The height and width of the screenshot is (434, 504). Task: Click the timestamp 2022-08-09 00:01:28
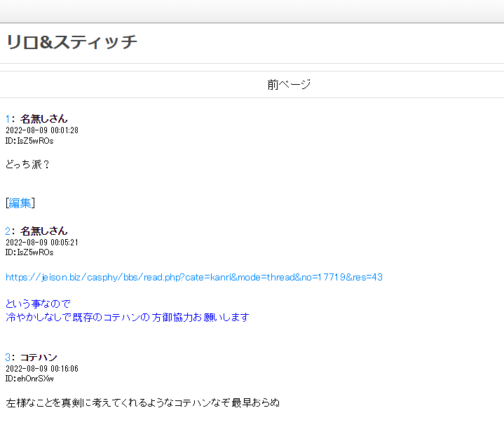42,130
